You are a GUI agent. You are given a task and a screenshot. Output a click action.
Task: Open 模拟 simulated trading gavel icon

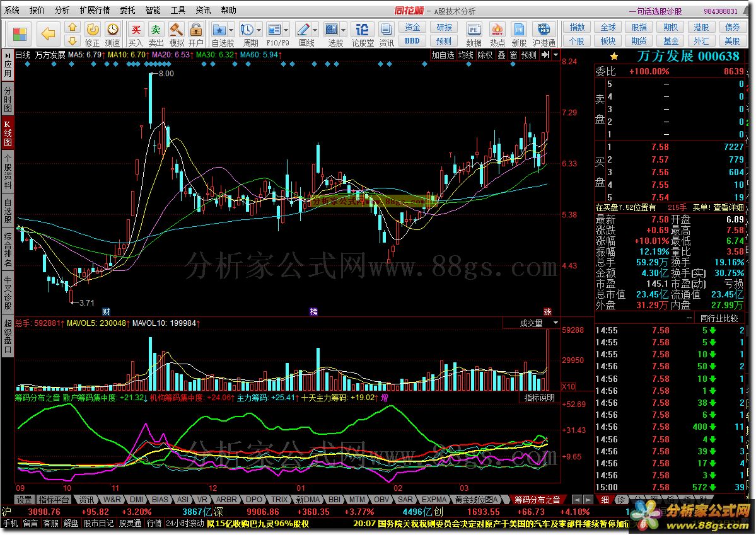point(177,34)
